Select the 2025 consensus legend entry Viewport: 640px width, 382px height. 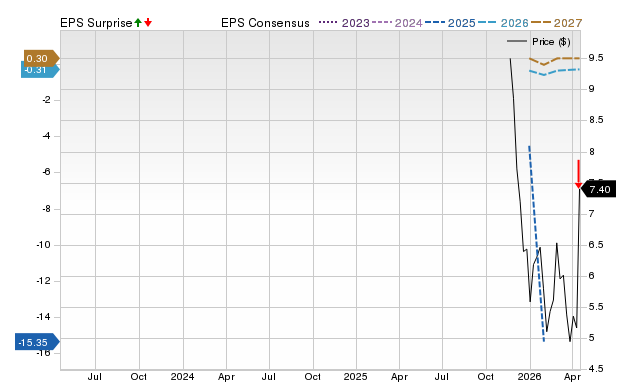click(450, 23)
